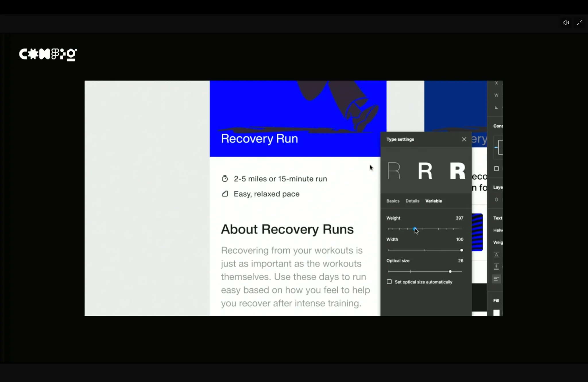Screen dimensions: 588x382
Task: Click the Weight slider handle
Action: point(415,229)
